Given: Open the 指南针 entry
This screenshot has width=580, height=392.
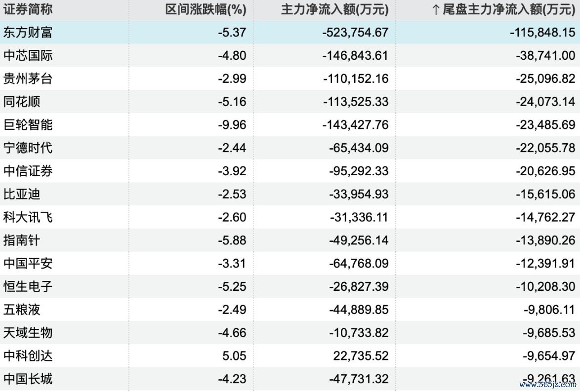Looking at the screenshot, I should (x=22, y=240).
